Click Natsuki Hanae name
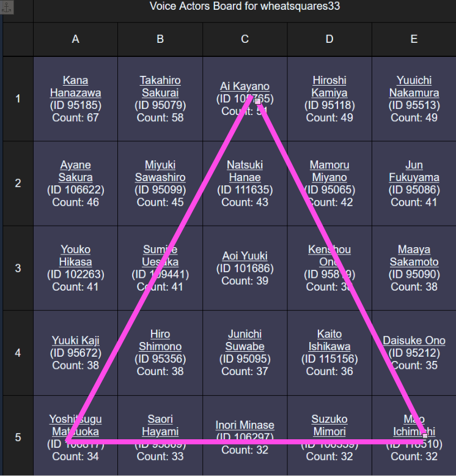 [245, 171]
